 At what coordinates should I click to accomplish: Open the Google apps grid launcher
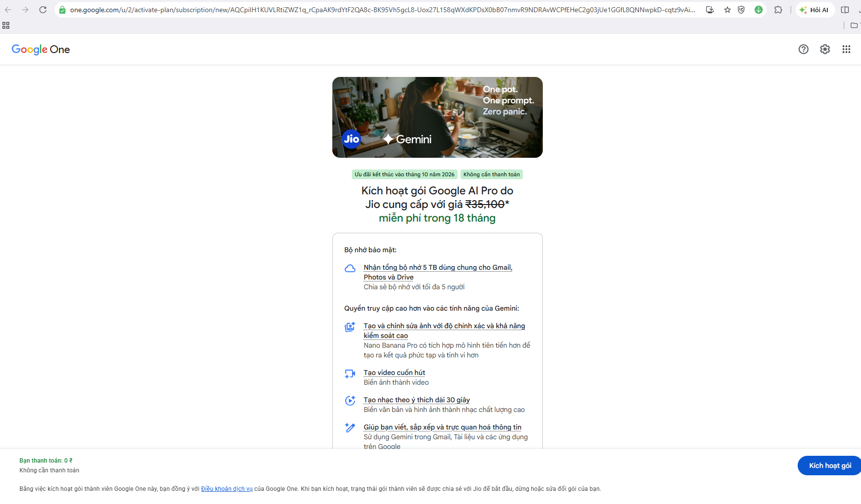click(846, 49)
